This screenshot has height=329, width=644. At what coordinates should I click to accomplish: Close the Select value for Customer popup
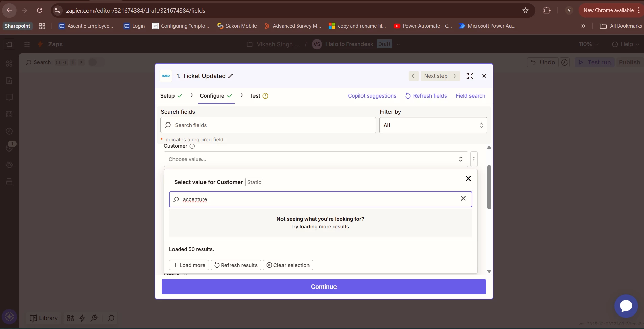pos(468,179)
